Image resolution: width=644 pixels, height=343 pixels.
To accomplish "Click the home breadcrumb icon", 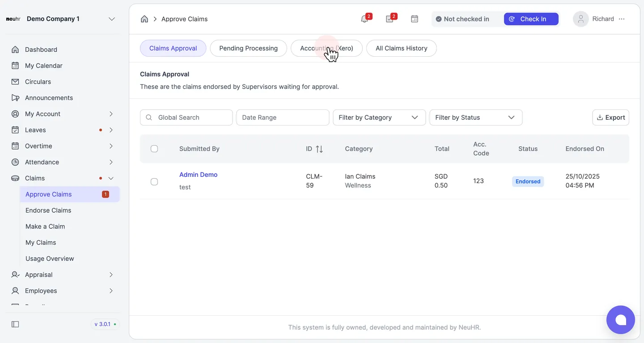I will (144, 19).
